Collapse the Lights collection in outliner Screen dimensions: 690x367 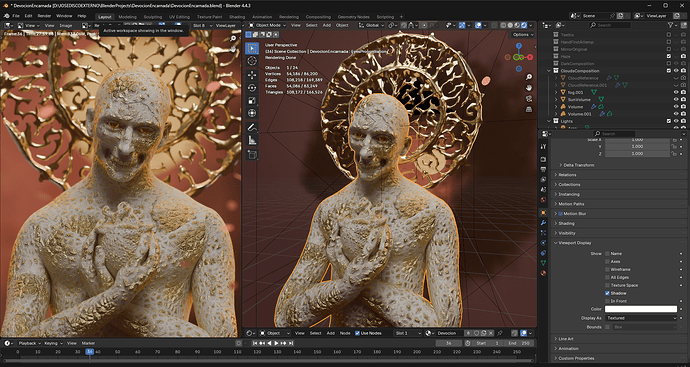[x=549, y=121]
